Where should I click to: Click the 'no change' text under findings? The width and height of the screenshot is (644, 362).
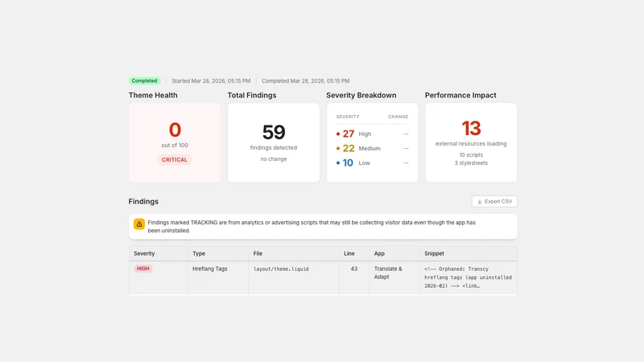274,158
